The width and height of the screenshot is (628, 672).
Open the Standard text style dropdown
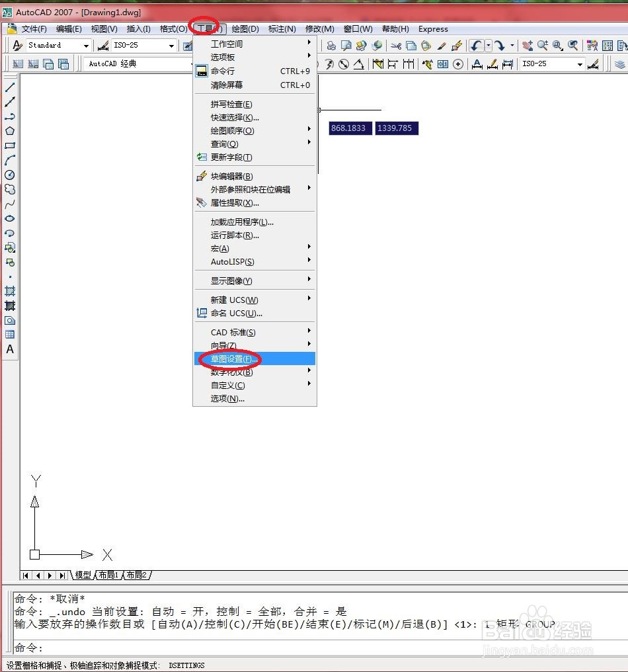pos(86,46)
